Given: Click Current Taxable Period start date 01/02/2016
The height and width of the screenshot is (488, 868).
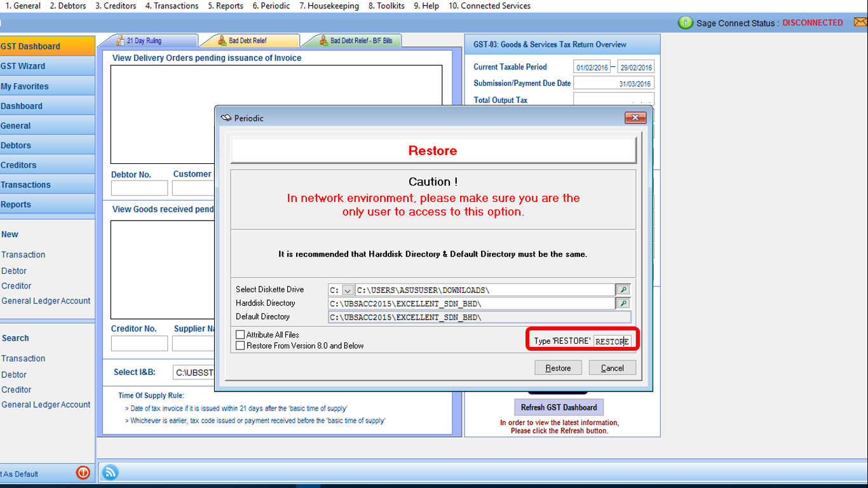Looking at the screenshot, I should (x=592, y=67).
